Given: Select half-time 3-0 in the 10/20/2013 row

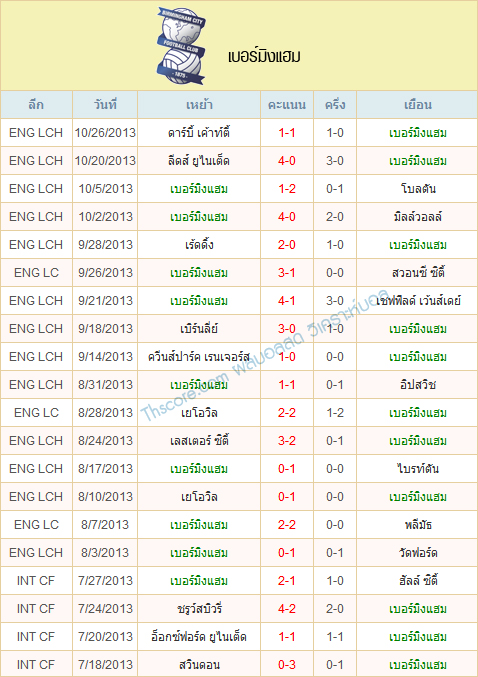Looking at the screenshot, I should tap(335, 161).
